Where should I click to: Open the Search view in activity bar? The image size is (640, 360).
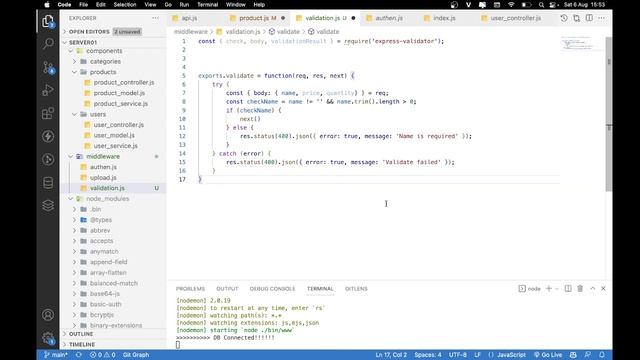tap(48, 44)
